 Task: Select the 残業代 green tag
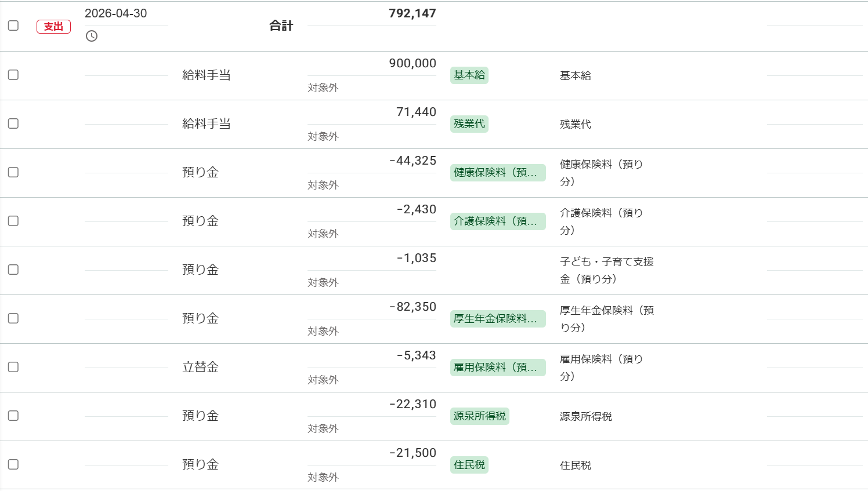click(x=469, y=124)
